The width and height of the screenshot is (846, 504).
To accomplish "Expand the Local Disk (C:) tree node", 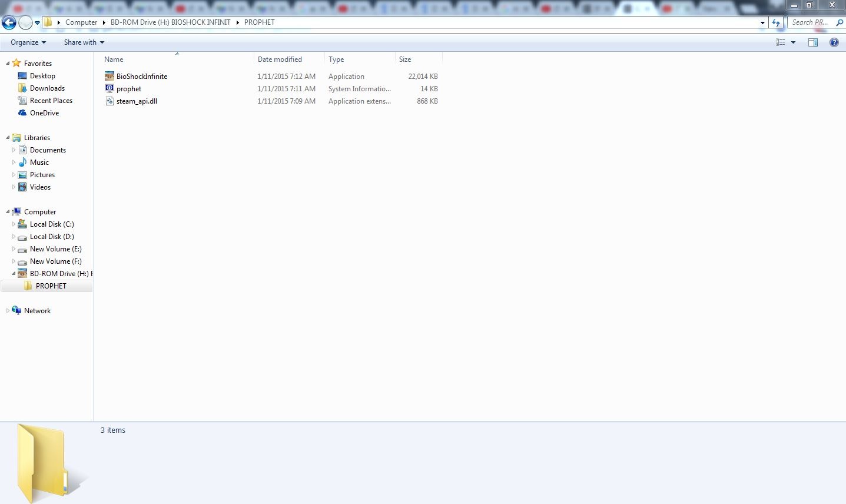I will (x=14, y=224).
